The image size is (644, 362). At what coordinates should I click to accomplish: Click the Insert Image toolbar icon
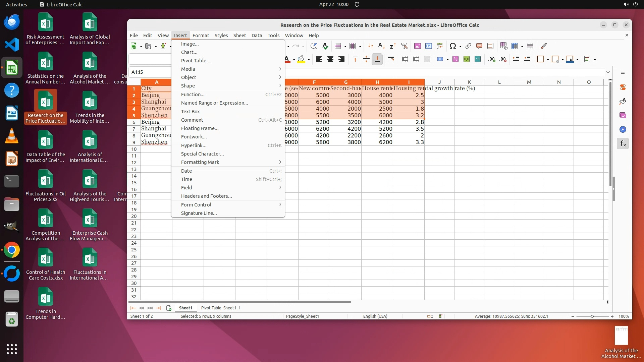click(x=417, y=46)
